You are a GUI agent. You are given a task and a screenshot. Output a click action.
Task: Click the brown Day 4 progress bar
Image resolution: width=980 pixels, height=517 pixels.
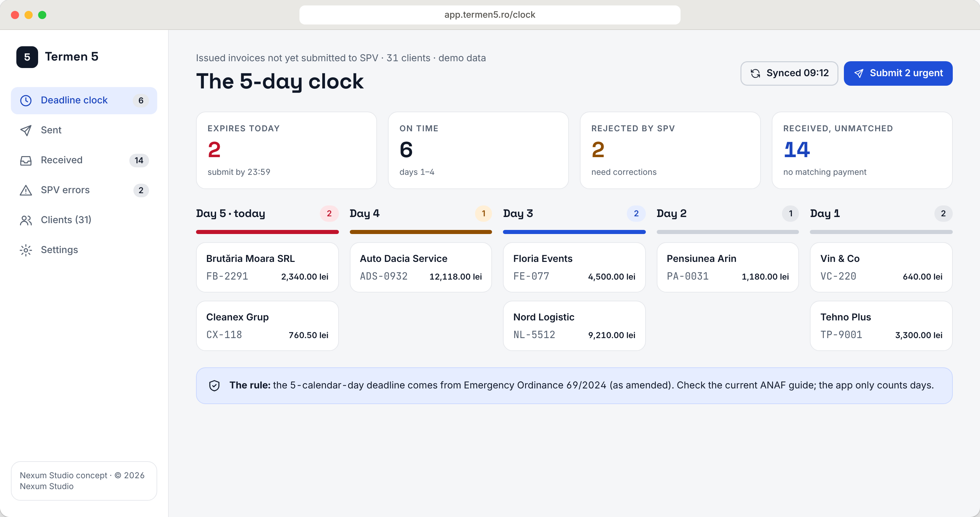421,232
